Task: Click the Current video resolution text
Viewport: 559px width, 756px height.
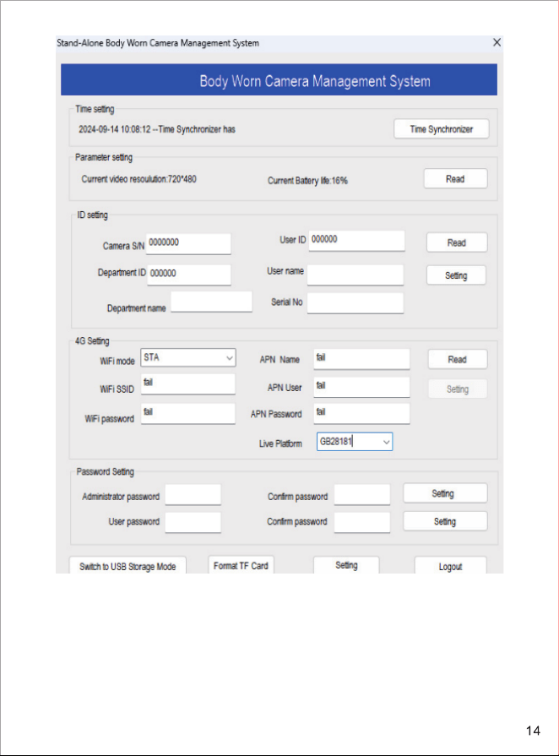Action: (x=138, y=179)
